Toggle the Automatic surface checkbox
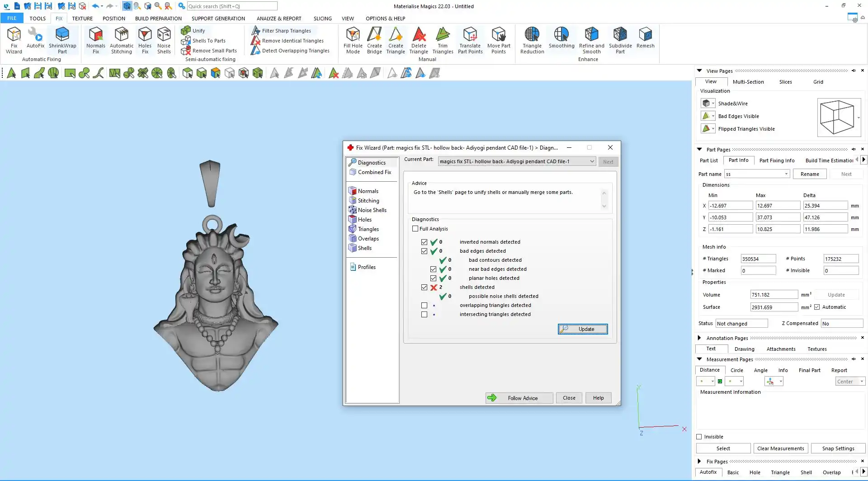868x481 pixels. [817, 307]
